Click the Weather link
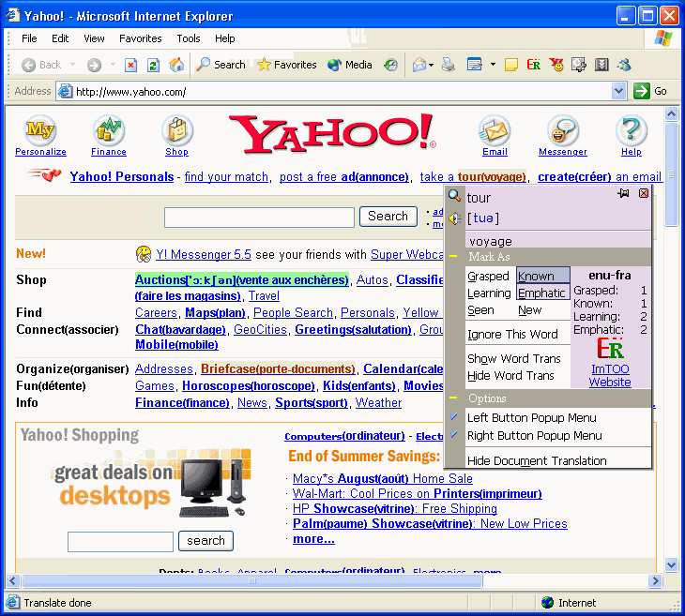 378,403
